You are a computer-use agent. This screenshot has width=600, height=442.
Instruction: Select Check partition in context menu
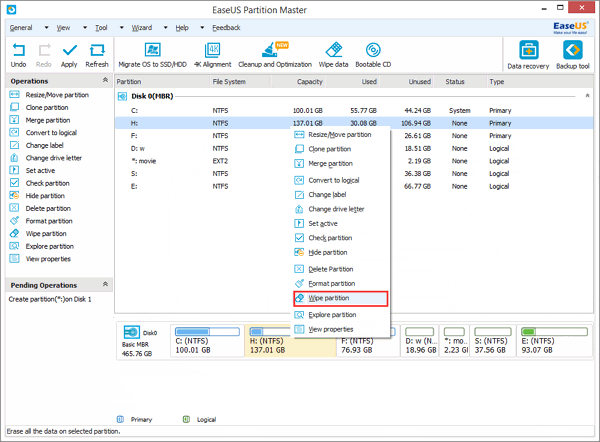(341, 238)
